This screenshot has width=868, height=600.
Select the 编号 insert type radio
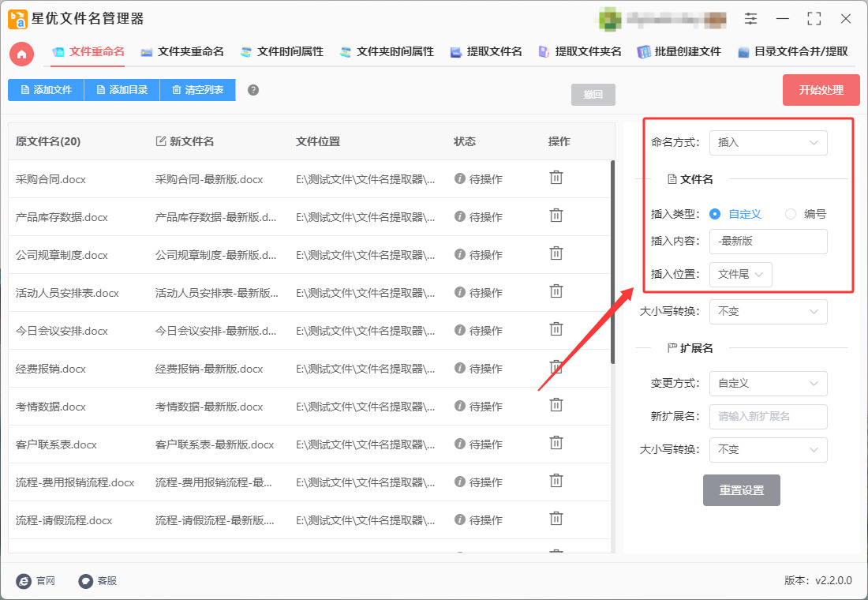coord(791,214)
